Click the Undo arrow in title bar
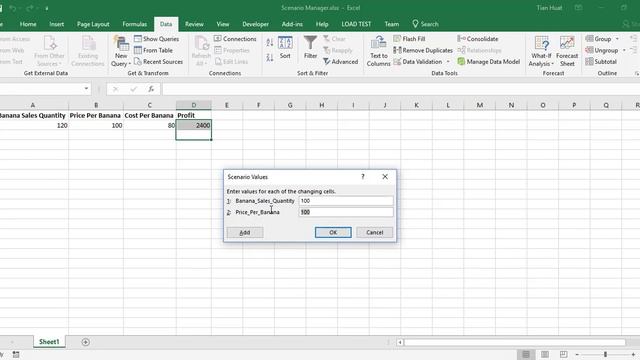Screen dimensions: 640x360 [13, 8]
